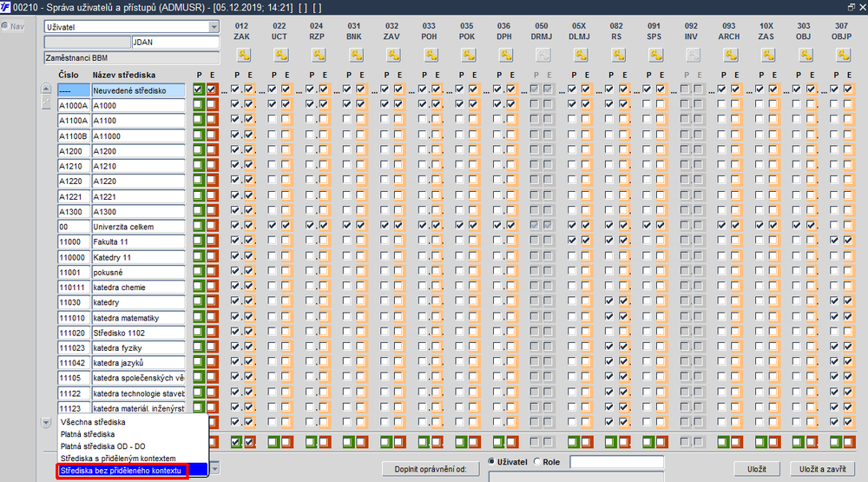868x482 pixels.
Task: Click the key icon for 082 RS
Action: (x=618, y=55)
